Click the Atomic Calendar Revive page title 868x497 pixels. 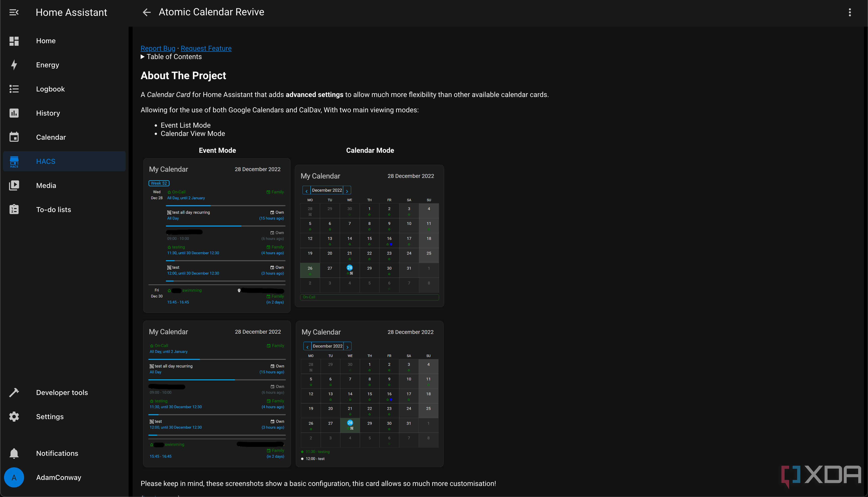[211, 12]
